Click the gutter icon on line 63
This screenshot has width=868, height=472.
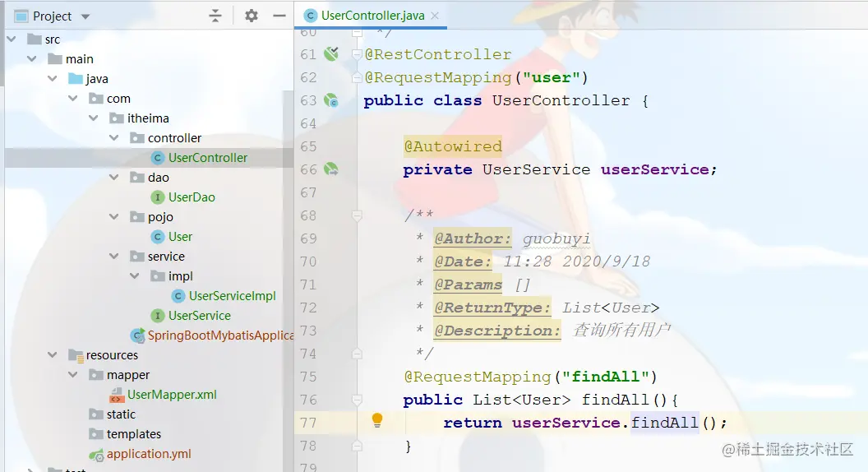(x=331, y=100)
